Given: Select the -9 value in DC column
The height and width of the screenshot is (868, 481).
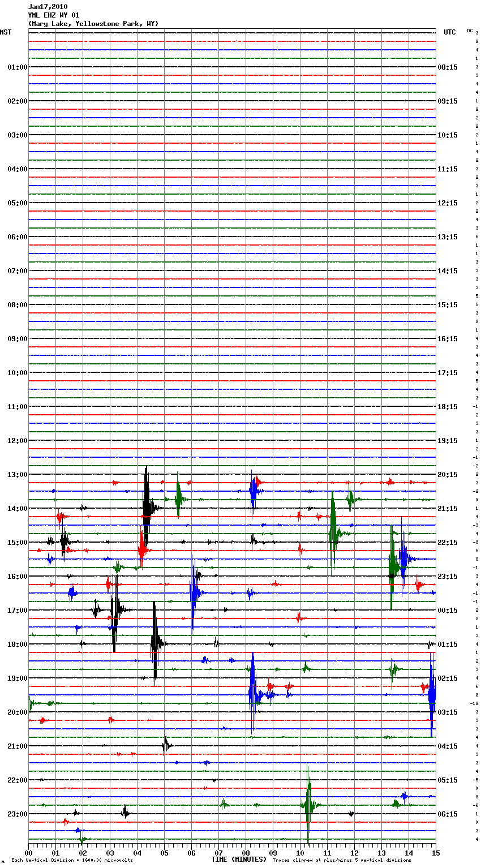Looking at the screenshot, I should pyautogui.click(x=476, y=542).
